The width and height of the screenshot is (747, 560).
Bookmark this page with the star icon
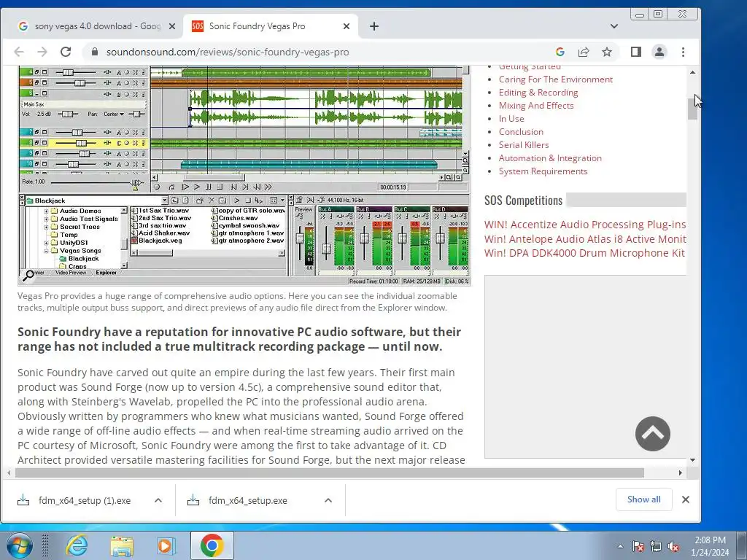607,52
